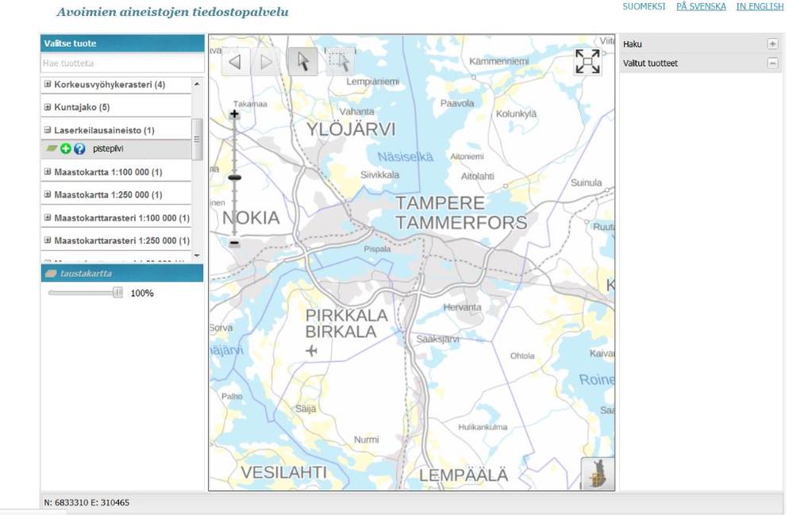Image resolution: width=812 pixels, height=515 pixels.
Task: Expand Maastokartta 1:100 000 (1) group
Action: (48, 171)
